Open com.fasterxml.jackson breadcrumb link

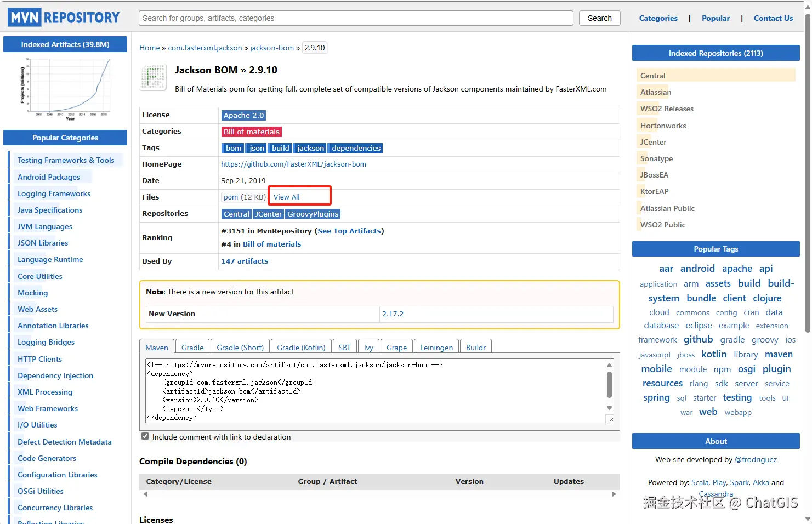[205, 48]
